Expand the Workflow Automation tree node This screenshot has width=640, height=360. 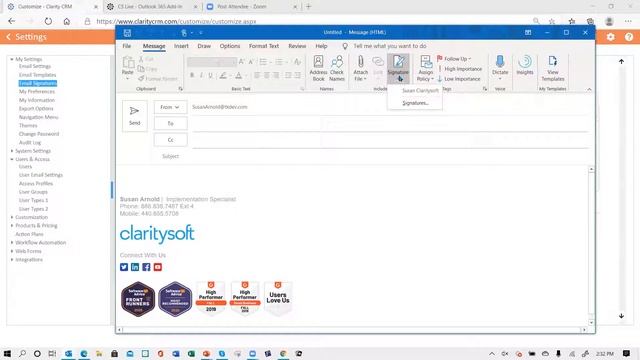click(x=12, y=242)
